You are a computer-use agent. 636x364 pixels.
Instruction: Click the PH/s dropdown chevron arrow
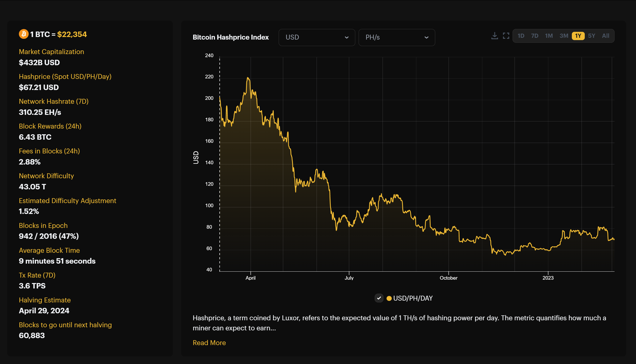click(426, 38)
